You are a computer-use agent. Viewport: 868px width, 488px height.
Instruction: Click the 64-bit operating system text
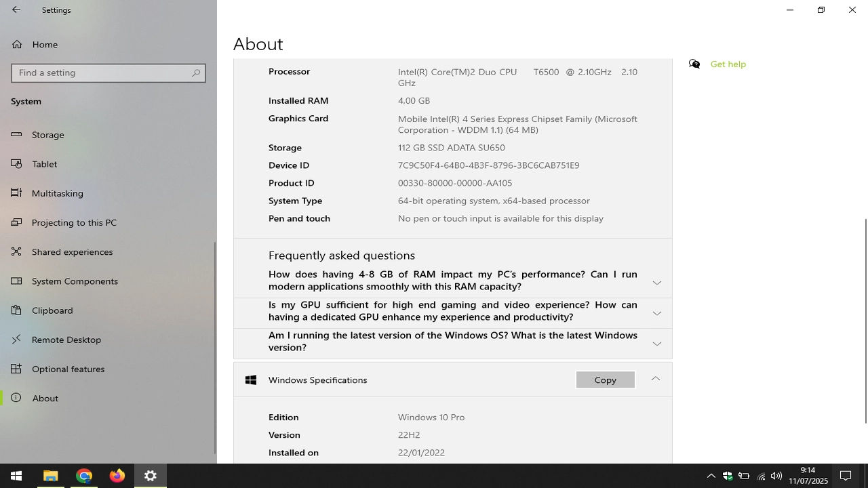point(494,201)
